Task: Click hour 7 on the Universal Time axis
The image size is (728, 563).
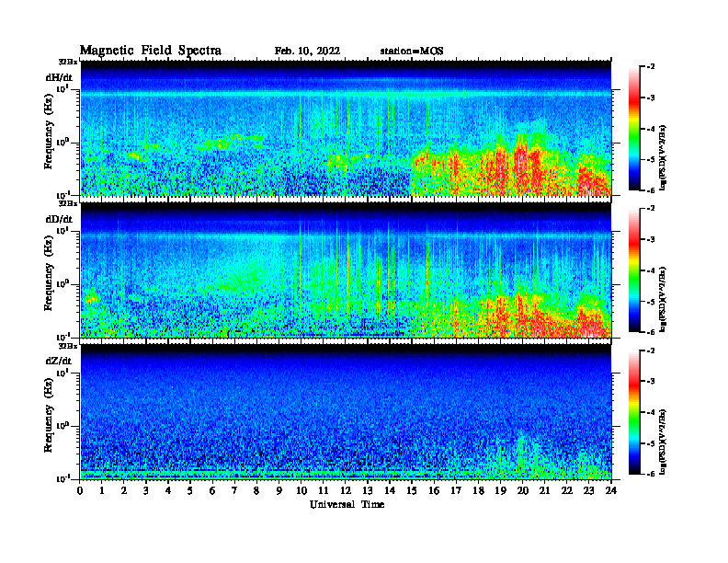Action: pos(234,490)
